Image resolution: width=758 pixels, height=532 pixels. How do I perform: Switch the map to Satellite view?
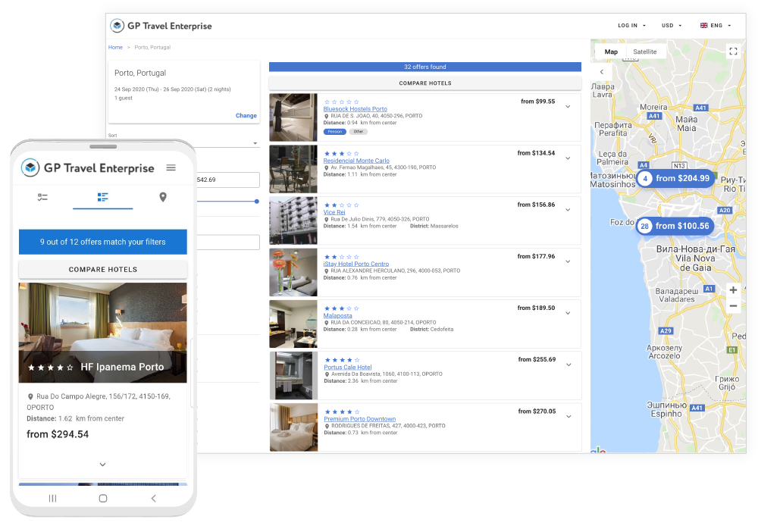(645, 52)
